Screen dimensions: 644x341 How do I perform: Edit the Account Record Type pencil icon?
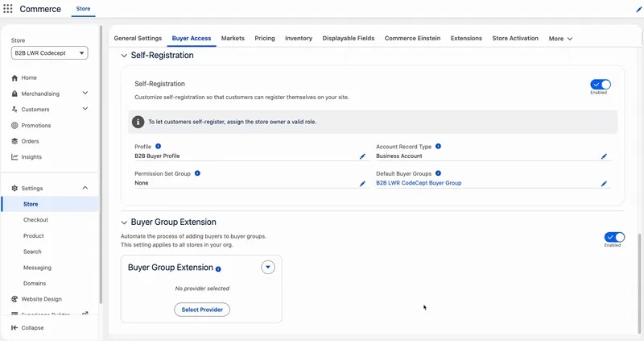click(x=604, y=156)
